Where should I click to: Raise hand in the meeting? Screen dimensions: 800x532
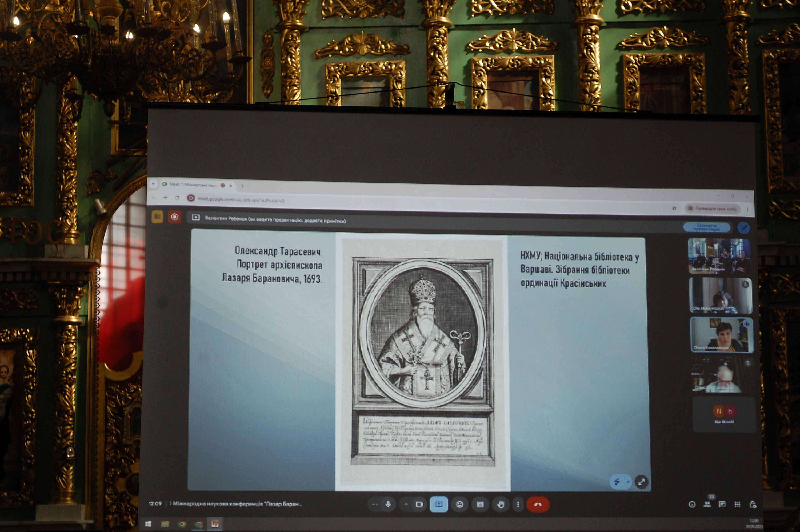[x=501, y=505]
